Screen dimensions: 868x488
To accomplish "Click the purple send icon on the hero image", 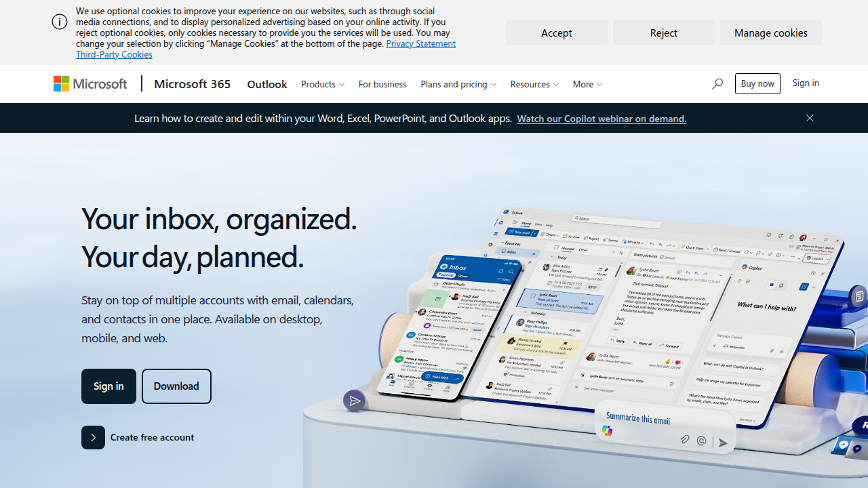I will tap(354, 401).
